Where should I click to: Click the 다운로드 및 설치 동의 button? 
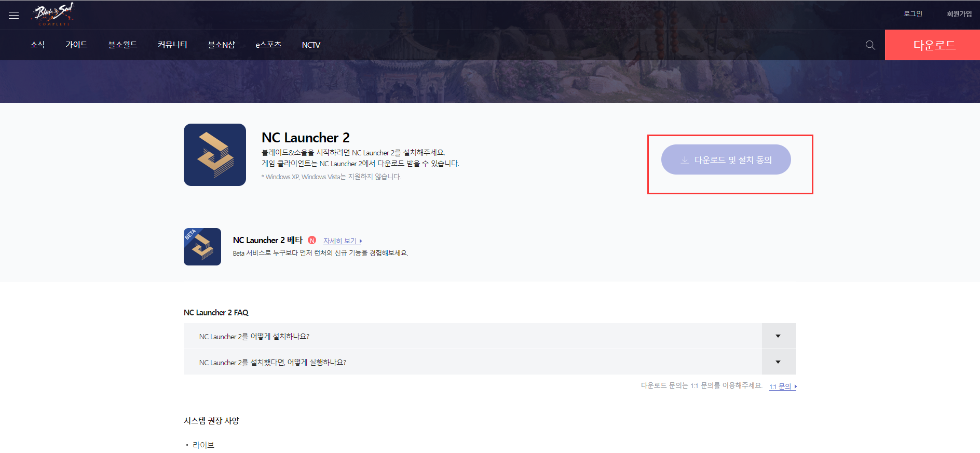(x=726, y=159)
